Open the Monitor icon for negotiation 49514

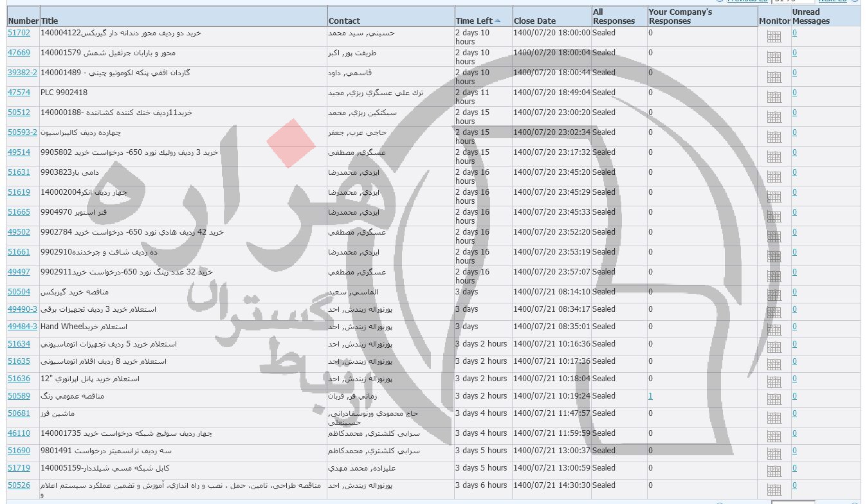pyautogui.click(x=774, y=157)
